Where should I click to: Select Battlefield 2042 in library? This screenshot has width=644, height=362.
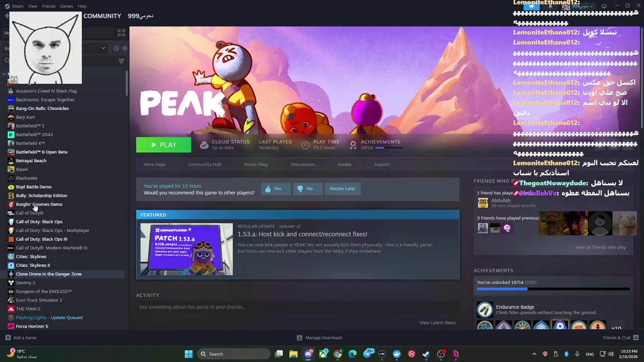click(x=34, y=135)
